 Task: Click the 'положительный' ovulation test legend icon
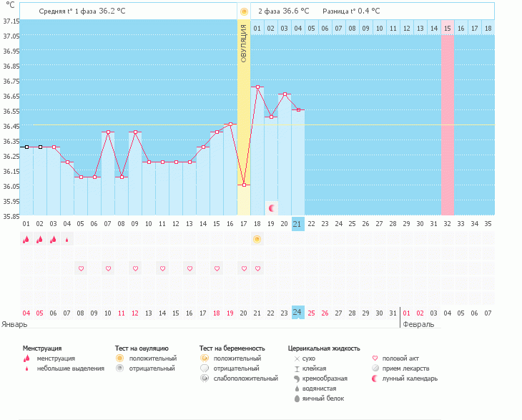point(120,358)
